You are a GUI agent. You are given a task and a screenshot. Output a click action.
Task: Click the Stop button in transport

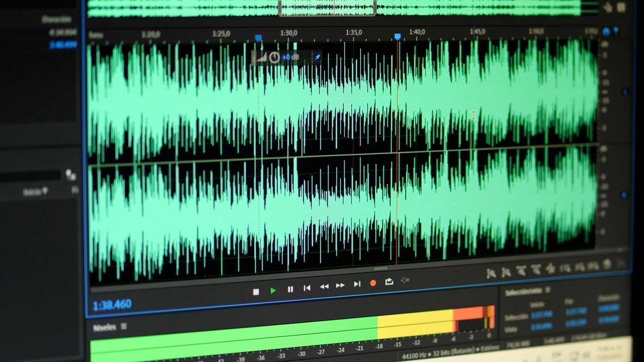pyautogui.click(x=256, y=292)
